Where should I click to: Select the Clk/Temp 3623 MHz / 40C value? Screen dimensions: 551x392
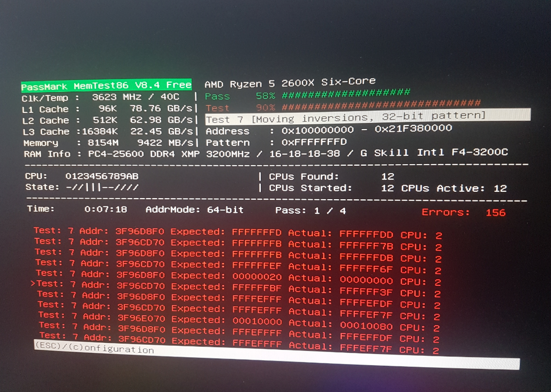click(x=136, y=97)
